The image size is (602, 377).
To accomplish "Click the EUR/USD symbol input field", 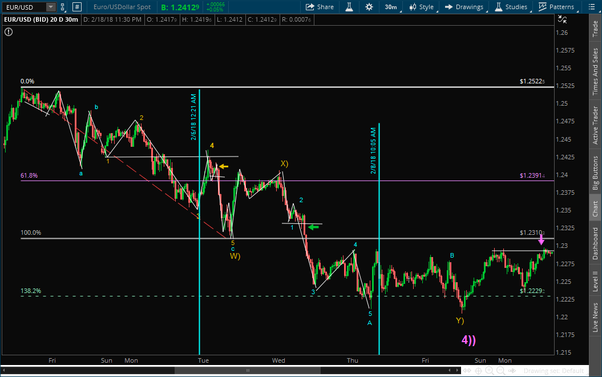I will click(x=24, y=7).
